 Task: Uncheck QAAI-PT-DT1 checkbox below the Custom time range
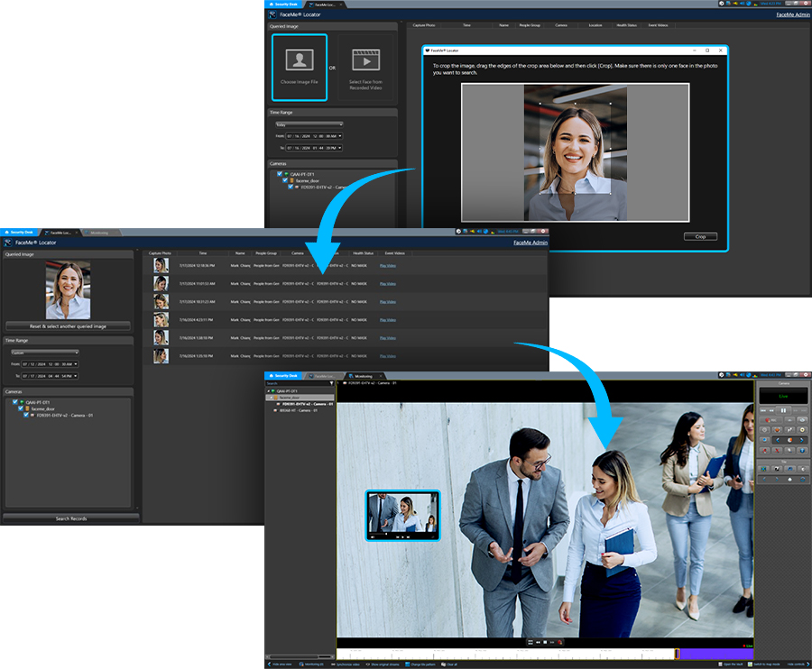[x=15, y=403]
